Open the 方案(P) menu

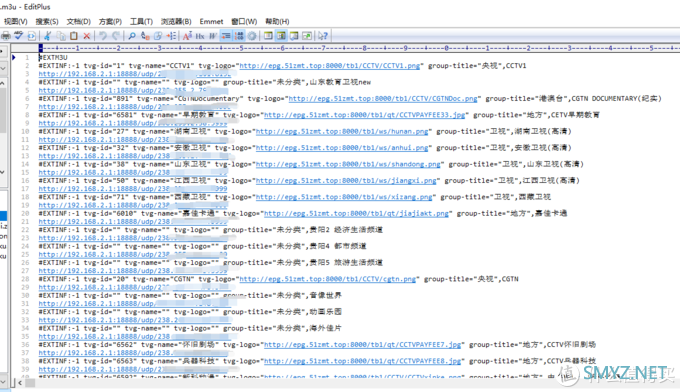pos(110,21)
